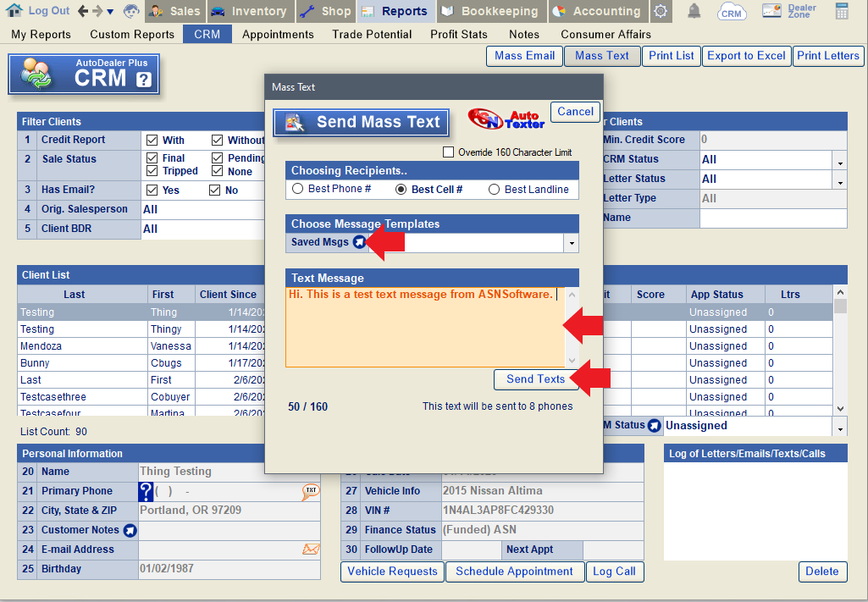Screen dimensions: 868x602
Task: Switch to the Appointments tab
Action: 278,35
